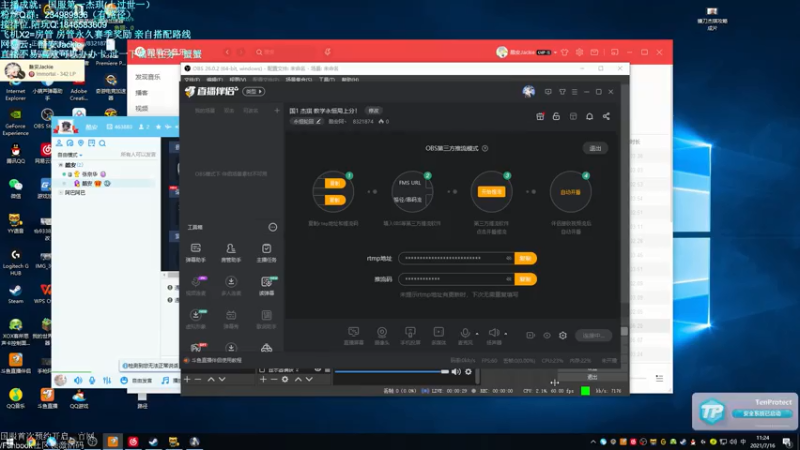Expand the 阿巴阿巴 channel in the YY tree

(61, 192)
